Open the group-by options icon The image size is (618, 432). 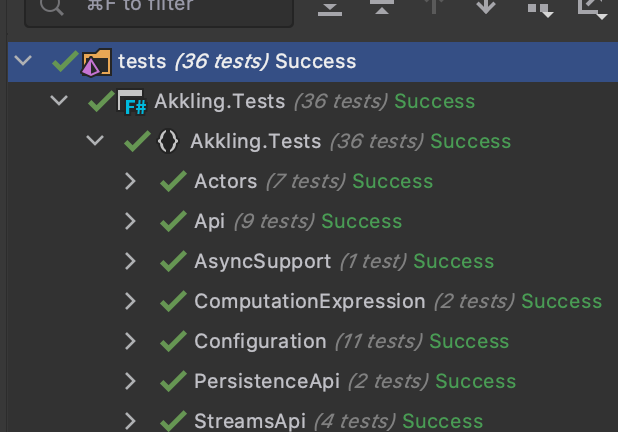[x=540, y=9]
